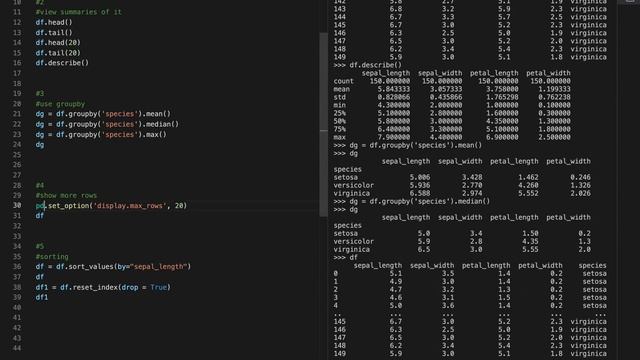Viewport: 640px width, 360px height.
Task: Click the '#sorting' comment
Action: [52, 256]
